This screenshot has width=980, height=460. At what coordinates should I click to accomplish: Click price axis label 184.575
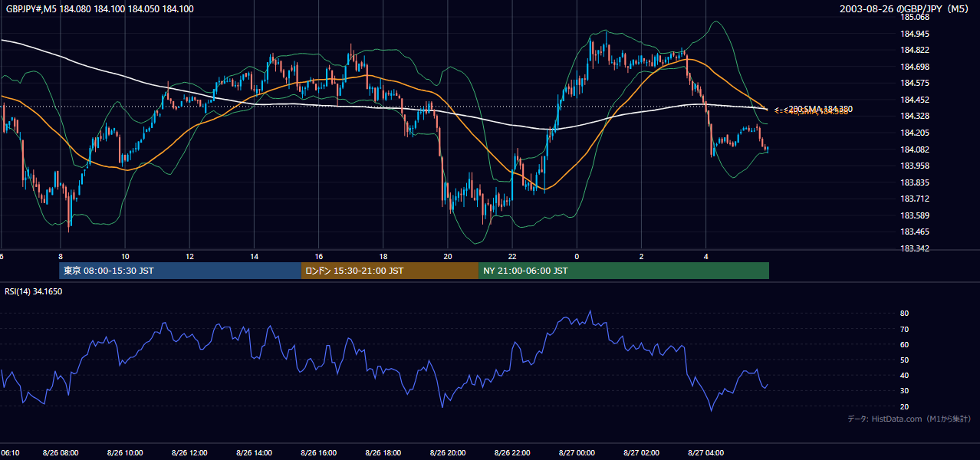coord(916,83)
